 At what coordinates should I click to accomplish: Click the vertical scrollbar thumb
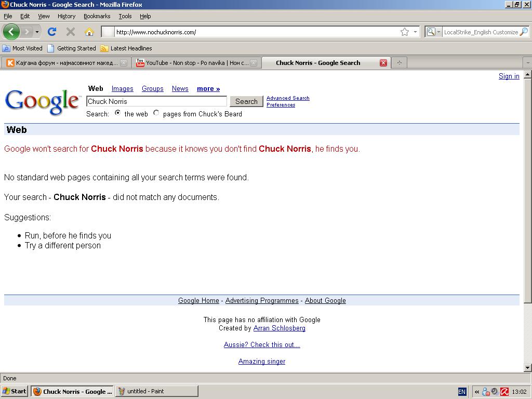coord(528,191)
